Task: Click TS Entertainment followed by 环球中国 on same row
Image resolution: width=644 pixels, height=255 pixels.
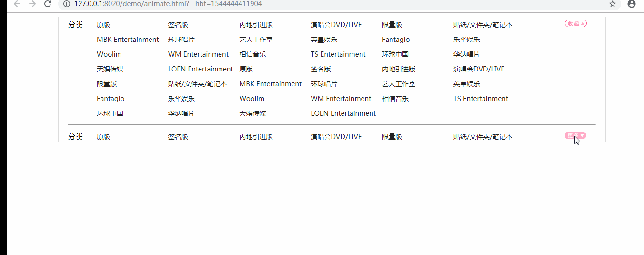Action: pyautogui.click(x=338, y=54)
